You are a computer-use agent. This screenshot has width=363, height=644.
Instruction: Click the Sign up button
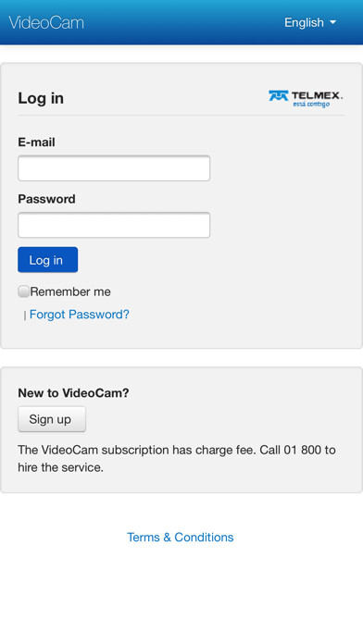point(52,419)
